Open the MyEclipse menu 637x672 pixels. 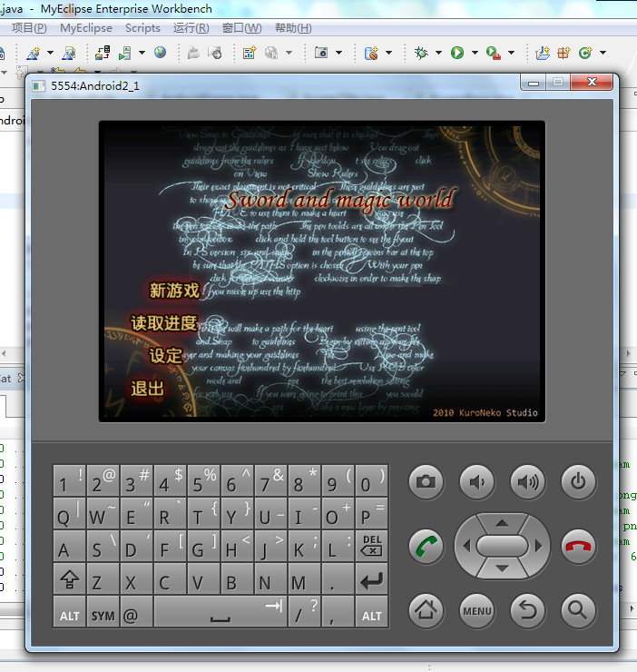86,28
